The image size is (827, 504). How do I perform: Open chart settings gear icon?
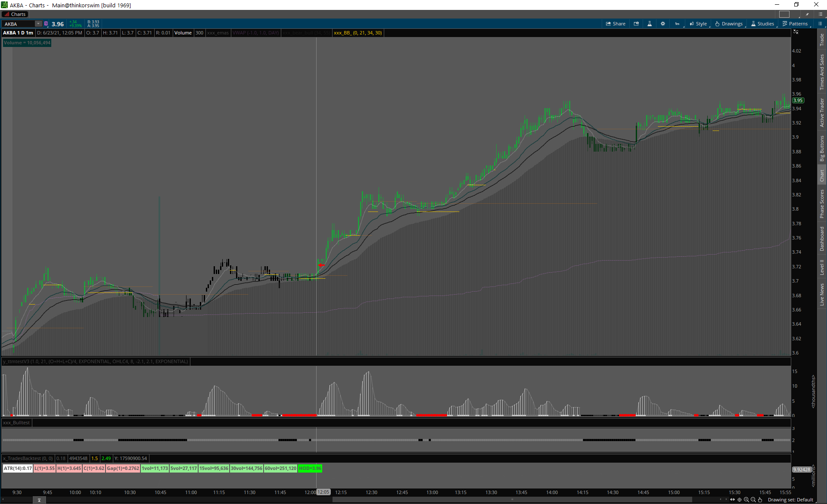click(x=663, y=24)
